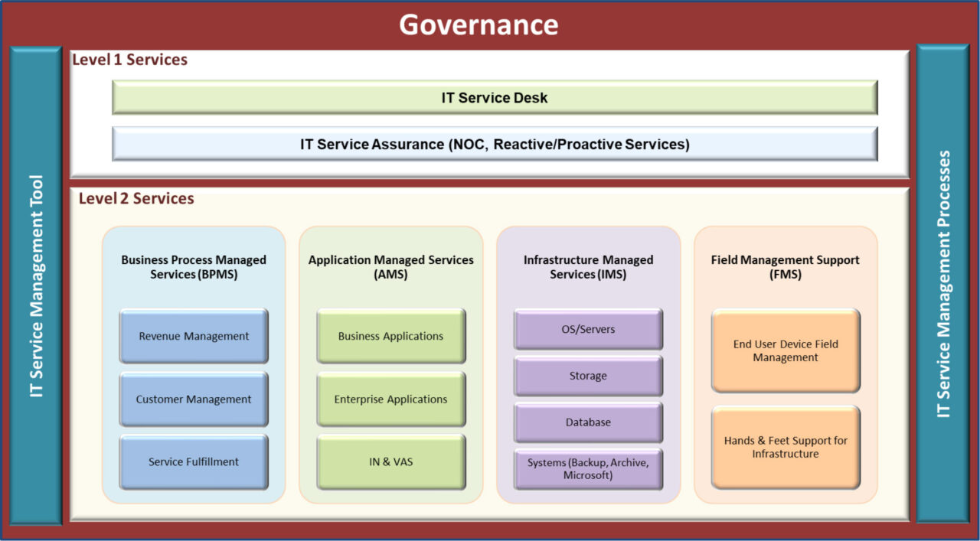This screenshot has width=980, height=541.
Task: Open End User Device Field Management box
Action: point(786,350)
